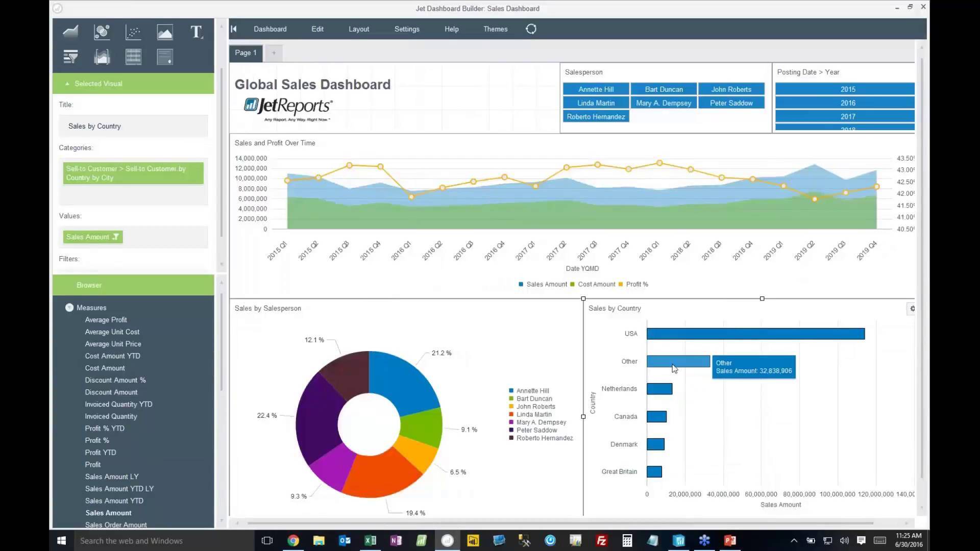Viewport: 980px width, 551px height.
Task: Open the gear settings on Sales by Country
Action: [x=912, y=309]
